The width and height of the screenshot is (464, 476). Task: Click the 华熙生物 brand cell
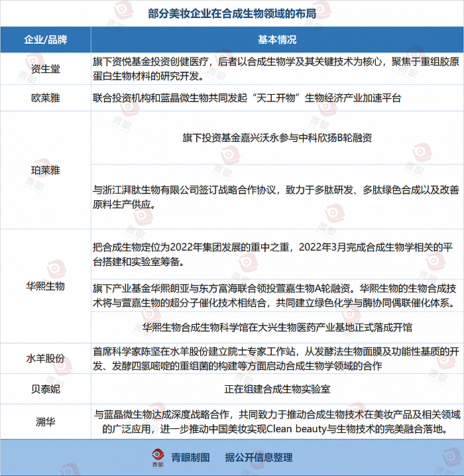coord(46,286)
